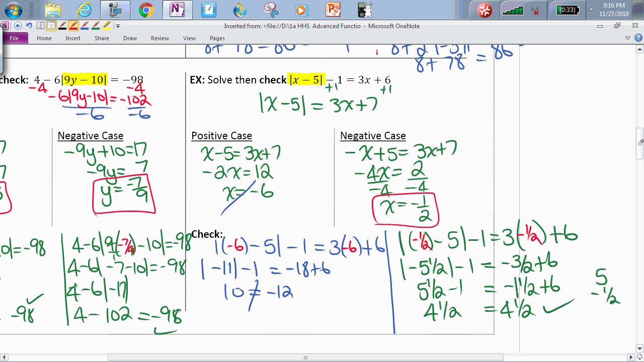Open the Share ribbon tab
This screenshot has height=362, width=644.
pos(102,38)
